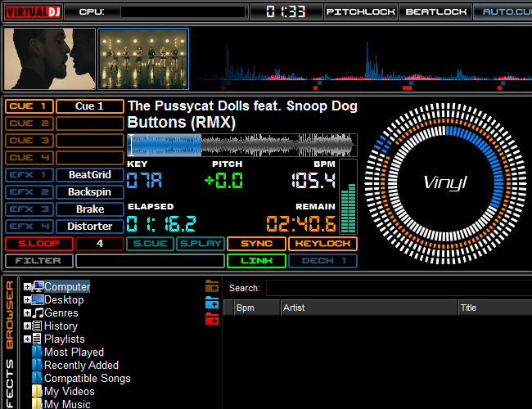Click the BPM value 105.4
Image resolution: width=532 pixels, height=409 pixels.
(x=313, y=181)
